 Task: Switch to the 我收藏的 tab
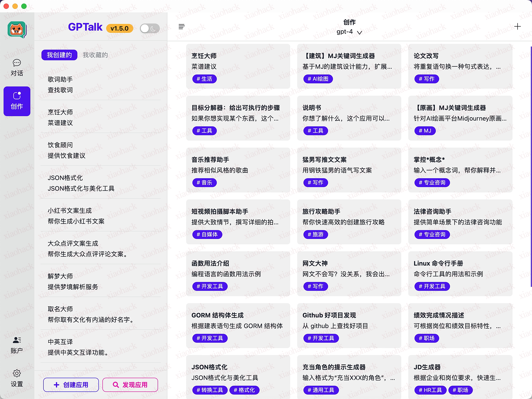coord(95,55)
